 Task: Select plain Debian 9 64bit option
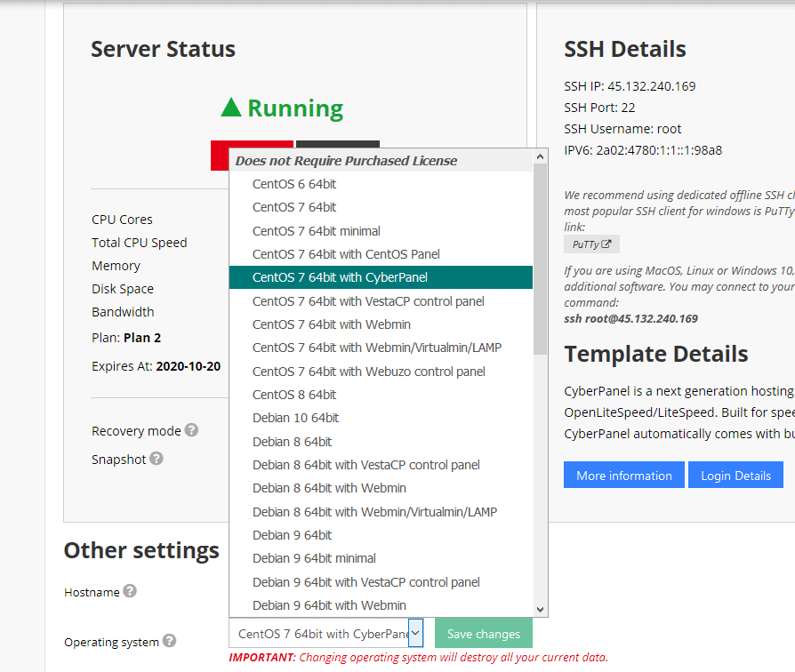tap(381, 535)
